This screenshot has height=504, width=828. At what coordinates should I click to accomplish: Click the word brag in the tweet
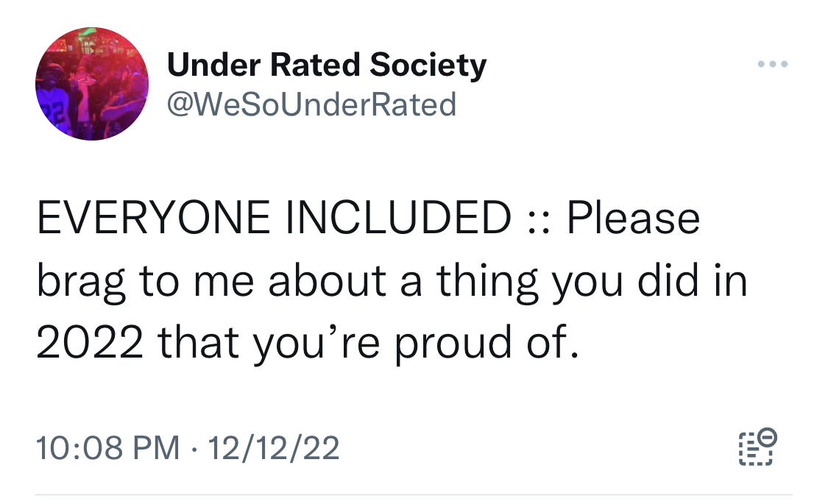81,282
